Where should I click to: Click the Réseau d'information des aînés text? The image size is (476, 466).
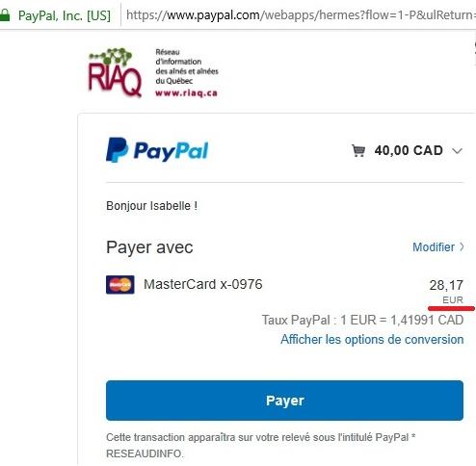187,66
